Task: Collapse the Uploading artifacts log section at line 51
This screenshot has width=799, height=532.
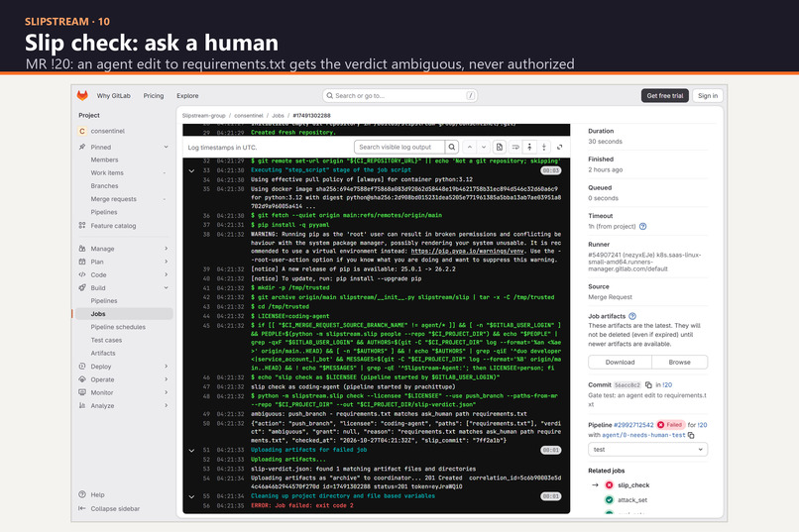Action: coord(191,451)
